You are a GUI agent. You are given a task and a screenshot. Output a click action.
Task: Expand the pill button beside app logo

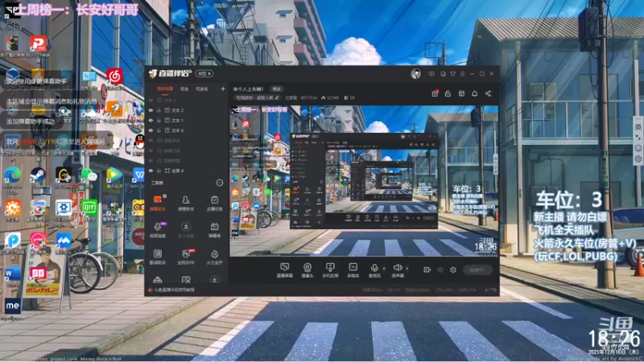tap(204, 74)
